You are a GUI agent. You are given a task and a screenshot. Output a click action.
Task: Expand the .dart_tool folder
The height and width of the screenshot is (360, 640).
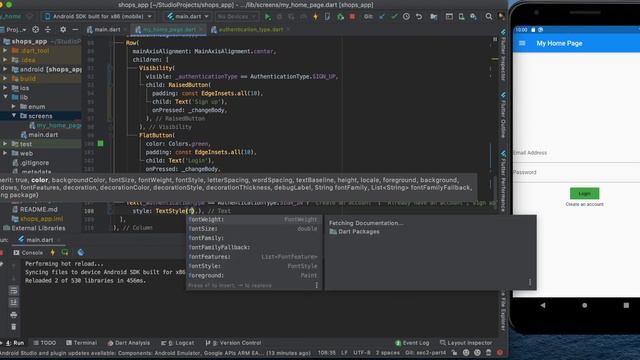[5, 51]
